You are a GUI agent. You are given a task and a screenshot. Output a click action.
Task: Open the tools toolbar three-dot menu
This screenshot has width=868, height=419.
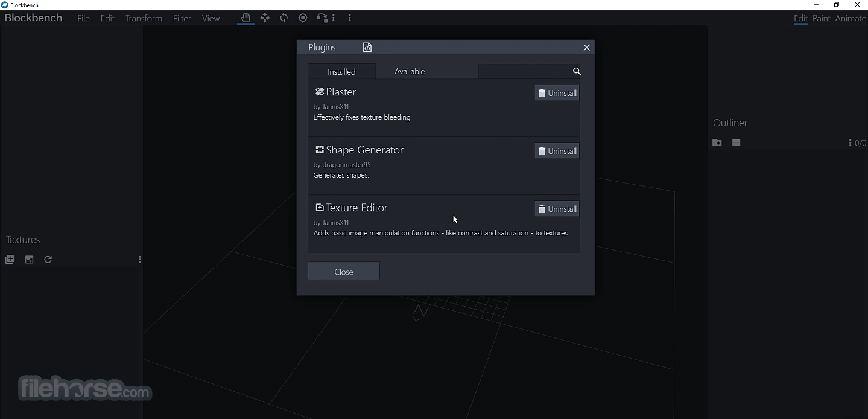point(334,18)
